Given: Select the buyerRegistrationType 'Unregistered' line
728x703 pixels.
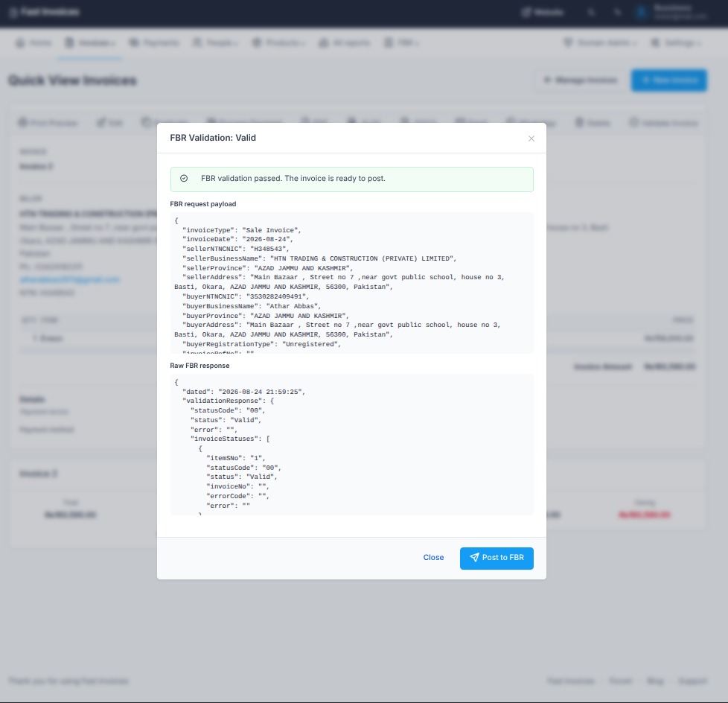Looking at the screenshot, I should point(262,344).
